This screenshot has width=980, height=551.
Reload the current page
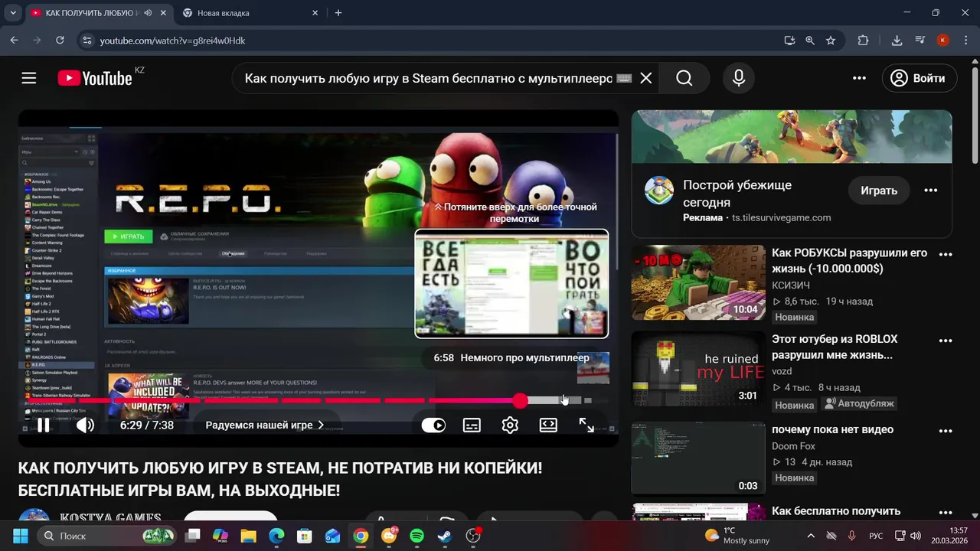pyautogui.click(x=60, y=41)
